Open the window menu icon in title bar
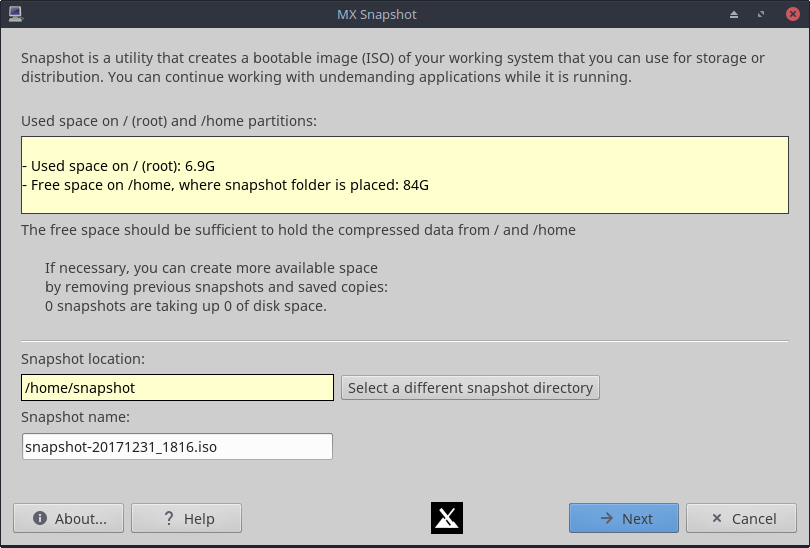The height and width of the screenshot is (548, 810). pos(14,14)
